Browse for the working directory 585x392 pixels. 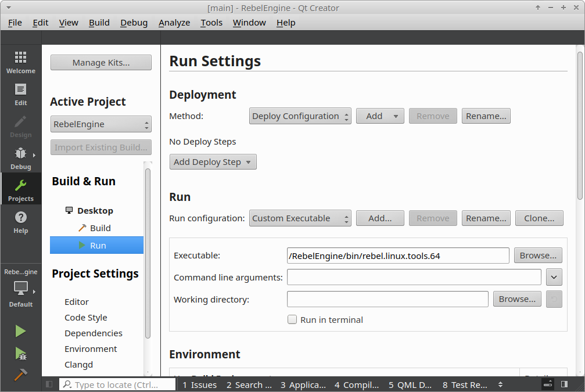[x=517, y=299]
